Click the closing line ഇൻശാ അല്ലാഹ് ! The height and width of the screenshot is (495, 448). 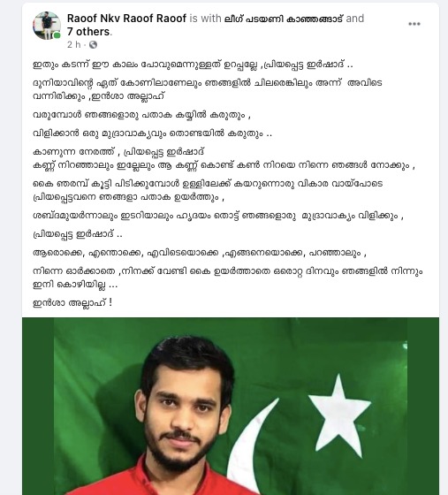[x=72, y=302]
